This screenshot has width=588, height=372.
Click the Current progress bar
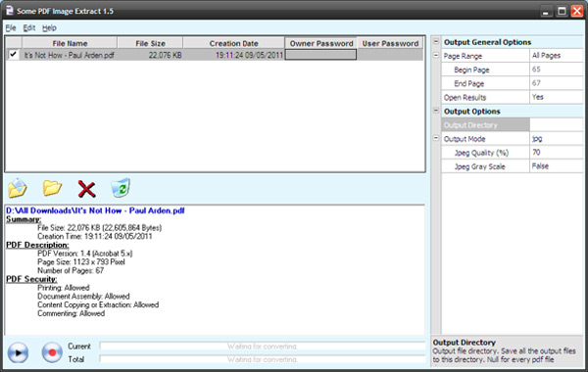click(x=262, y=347)
